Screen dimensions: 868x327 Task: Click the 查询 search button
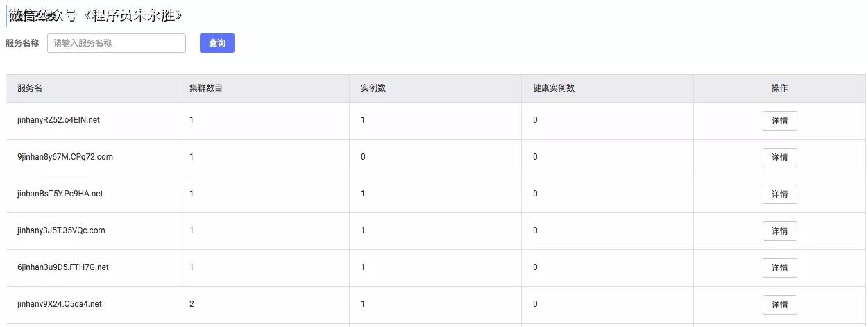(x=216, y=43)
